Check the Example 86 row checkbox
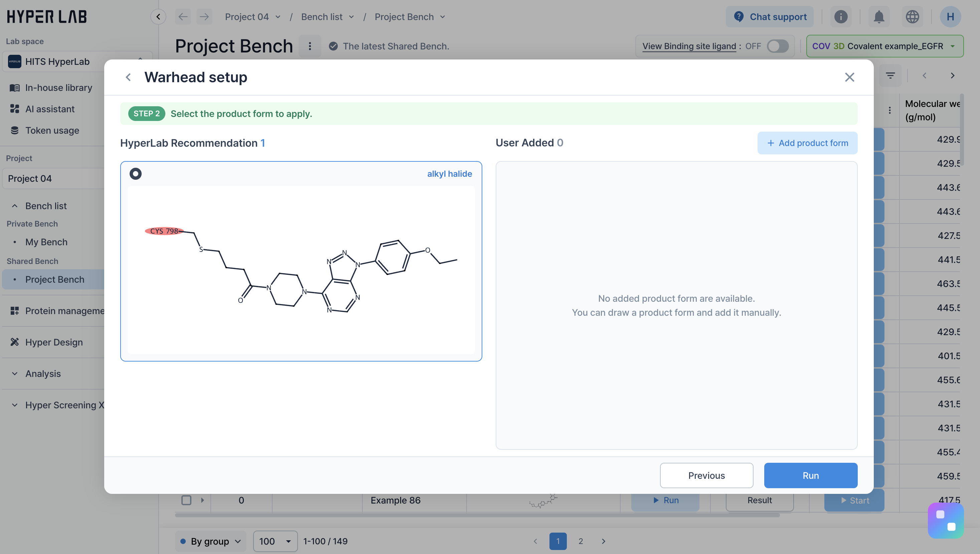 pos(186,500)
